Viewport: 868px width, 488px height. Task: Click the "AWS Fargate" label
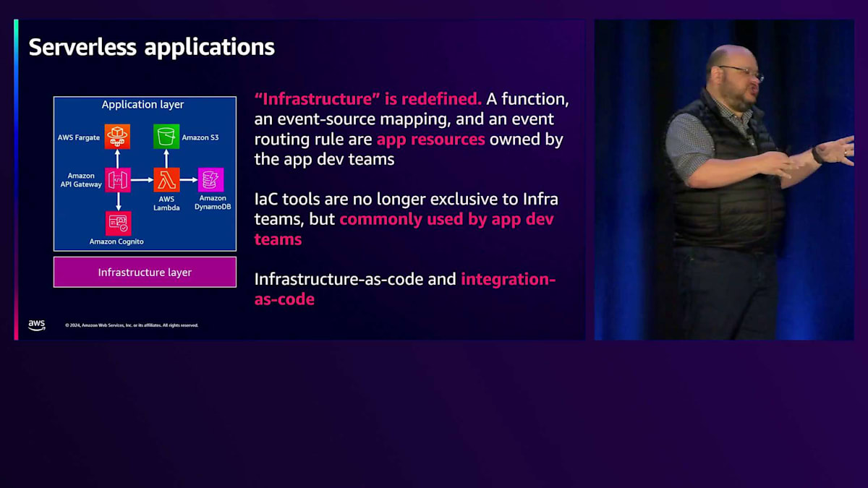tap(79, 137)
